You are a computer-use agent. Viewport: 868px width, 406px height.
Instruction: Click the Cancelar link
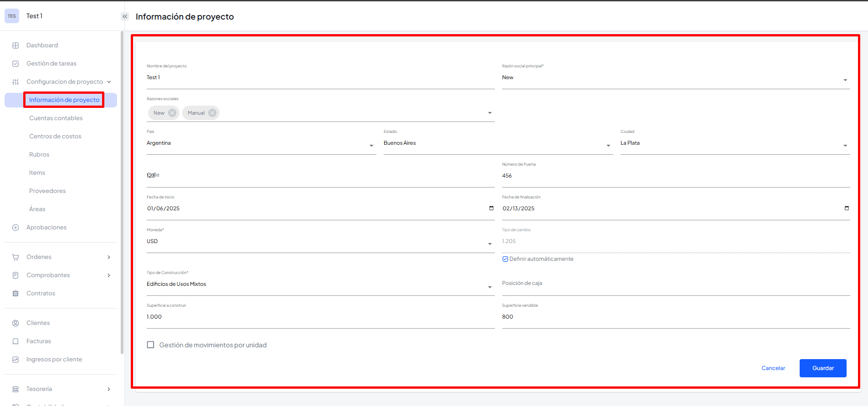tap(773, 368)
